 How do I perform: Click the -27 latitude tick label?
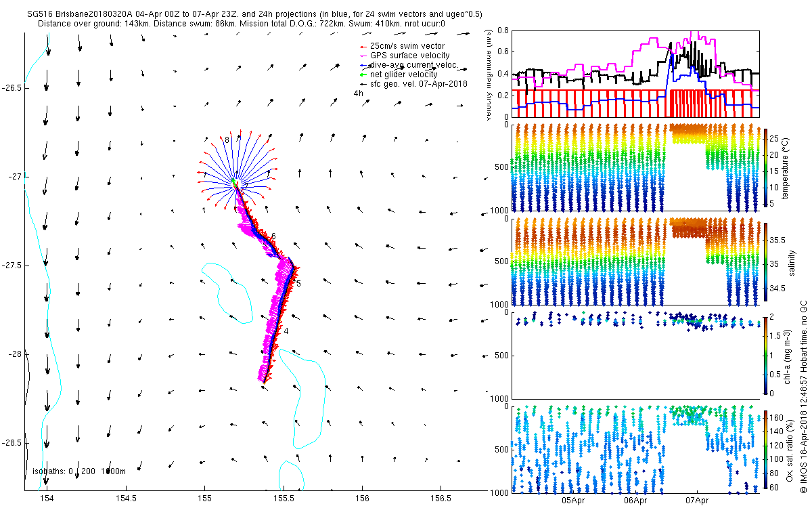[15, 177]
